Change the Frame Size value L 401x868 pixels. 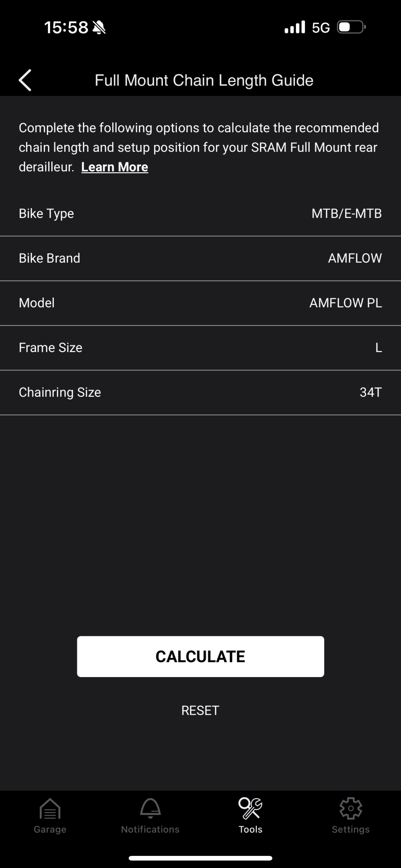point(200,348)
